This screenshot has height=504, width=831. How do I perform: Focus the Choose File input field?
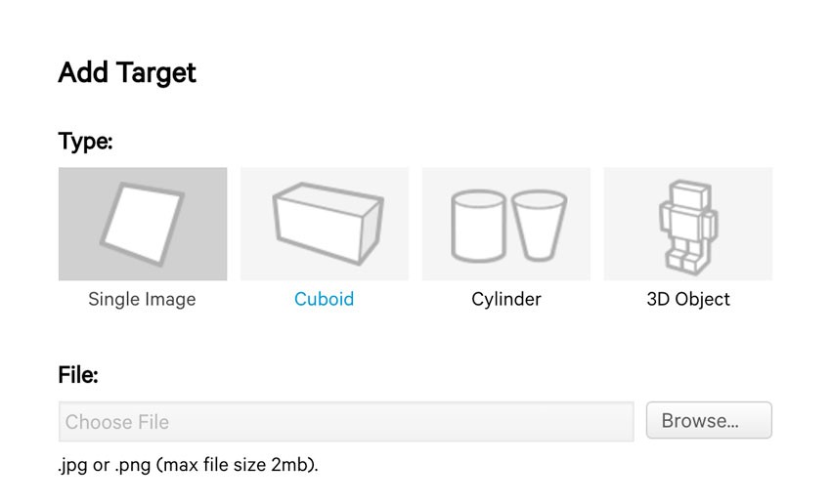(346, 422)
